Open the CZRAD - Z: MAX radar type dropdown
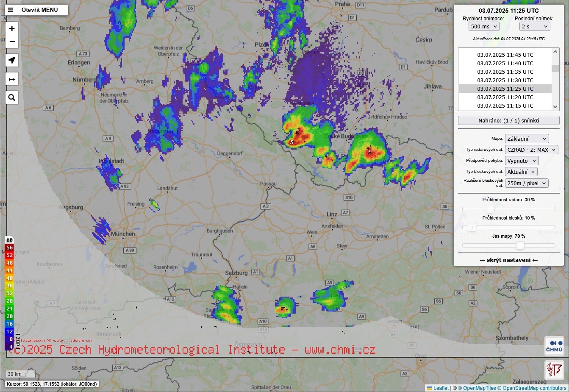The height and width of the screenshot is (392, 569). click(531, 150)
